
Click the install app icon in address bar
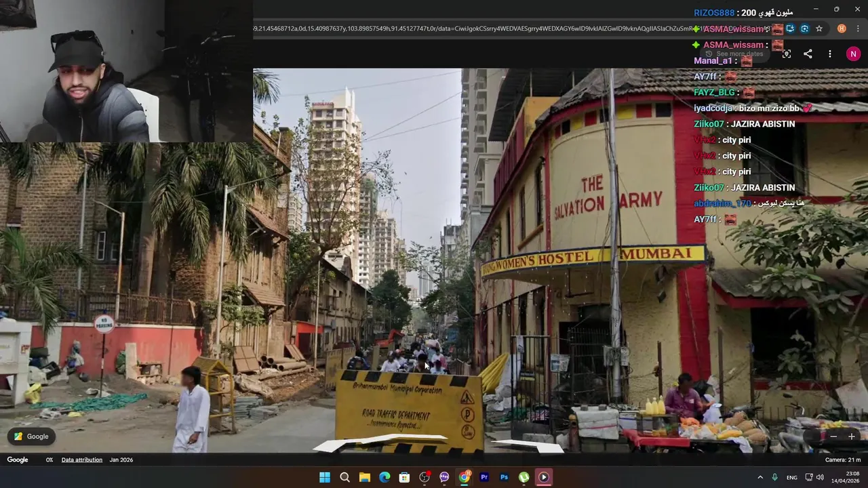pyautogui.click(x=790, y=28)
